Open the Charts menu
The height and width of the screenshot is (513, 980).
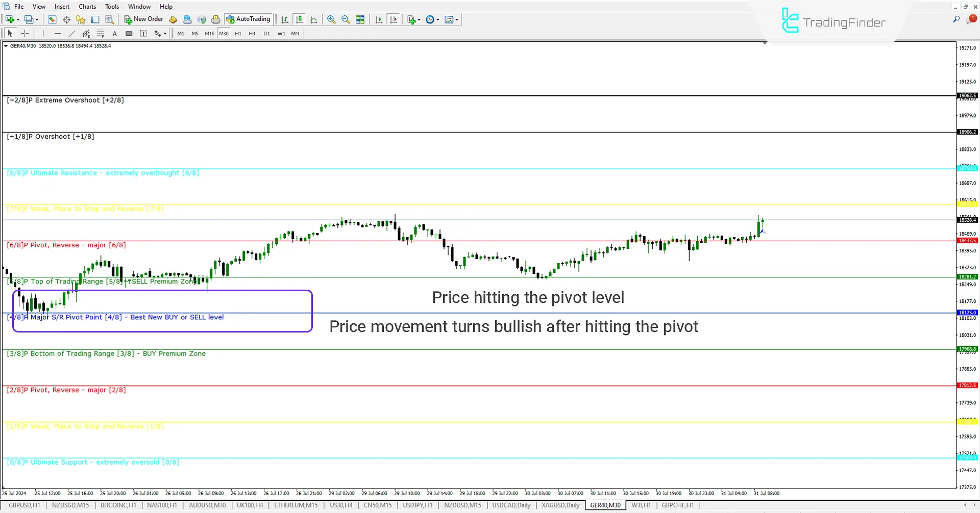[x=87, y=6]
